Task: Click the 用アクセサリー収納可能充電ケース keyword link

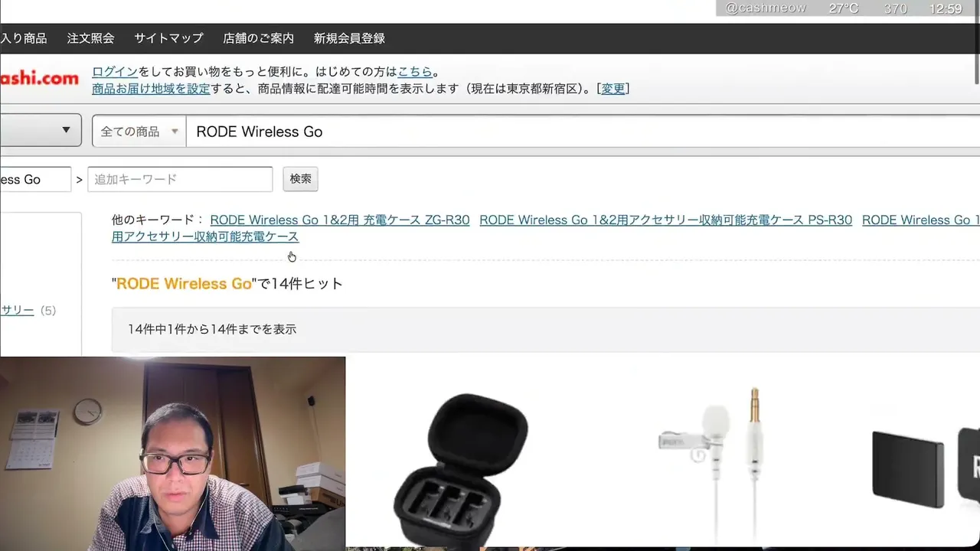Action: pos(205,237)
